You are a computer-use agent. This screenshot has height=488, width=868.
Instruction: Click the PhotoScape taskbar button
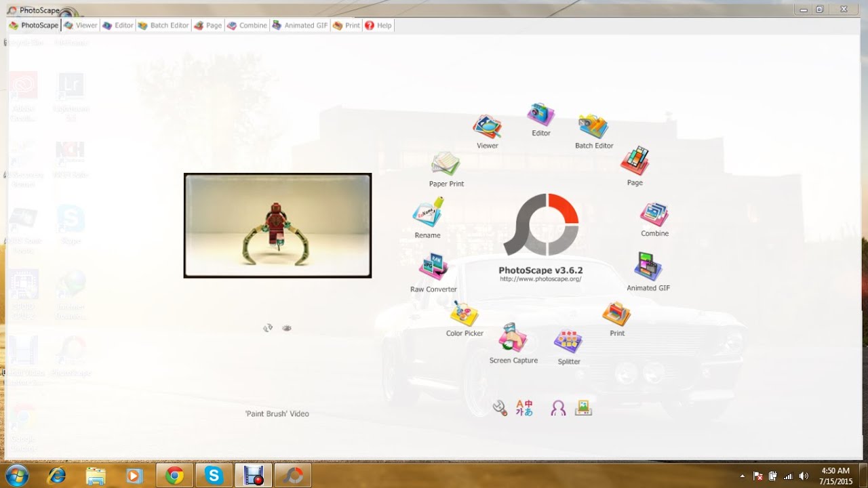tap(293, 475)
